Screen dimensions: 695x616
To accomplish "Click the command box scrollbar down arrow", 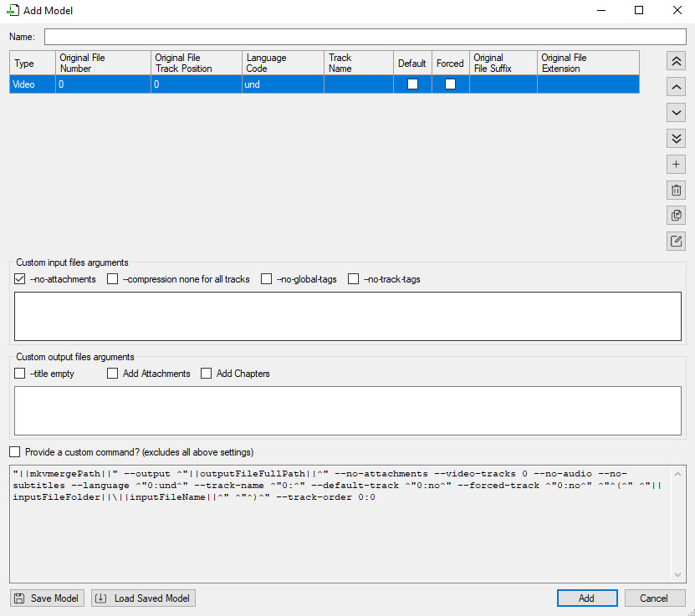I will pyautogui.click(x=677, y=575).
